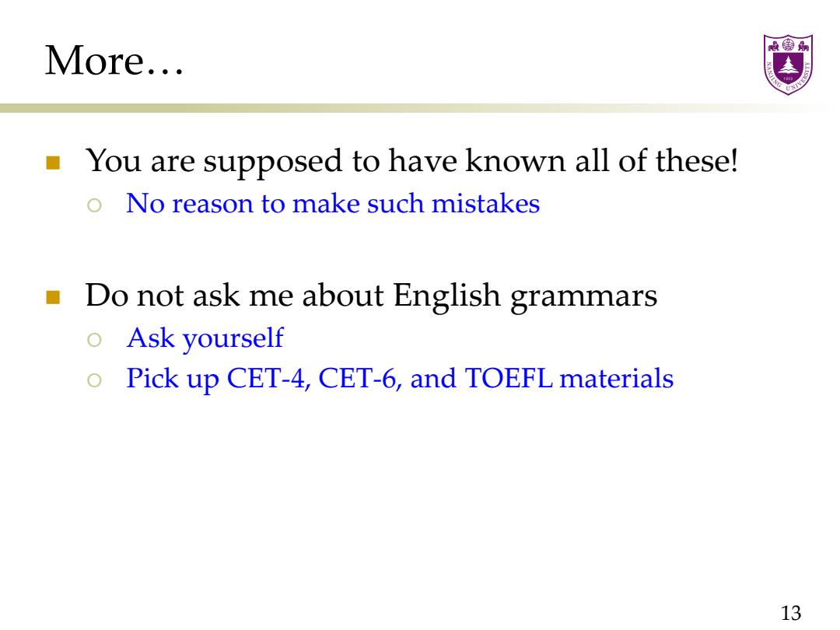
Task: Click the slide number 13
Action: point(791,612)
